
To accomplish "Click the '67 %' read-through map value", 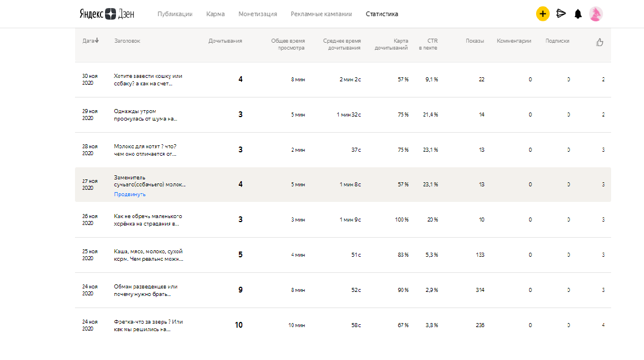I will tap(403, 325).
